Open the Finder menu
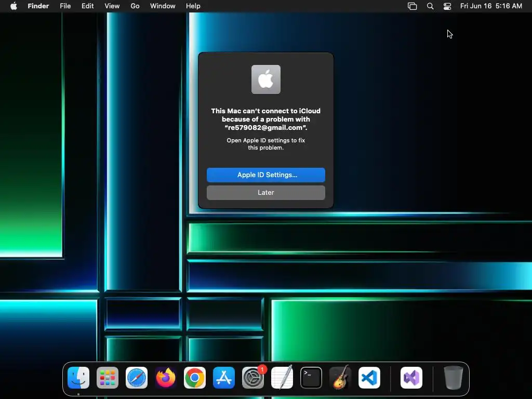532x399 pixels. (38, 6)
